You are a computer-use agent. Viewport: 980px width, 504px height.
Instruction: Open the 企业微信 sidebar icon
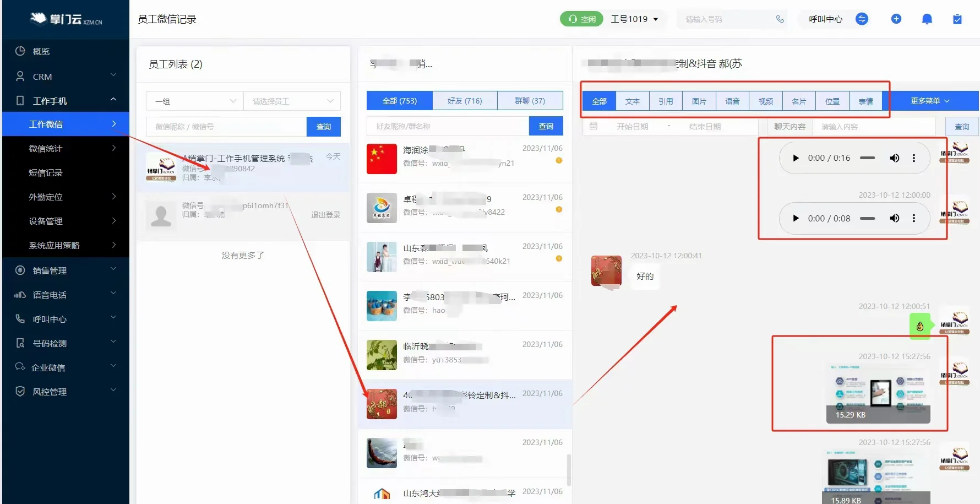[20, 367]
